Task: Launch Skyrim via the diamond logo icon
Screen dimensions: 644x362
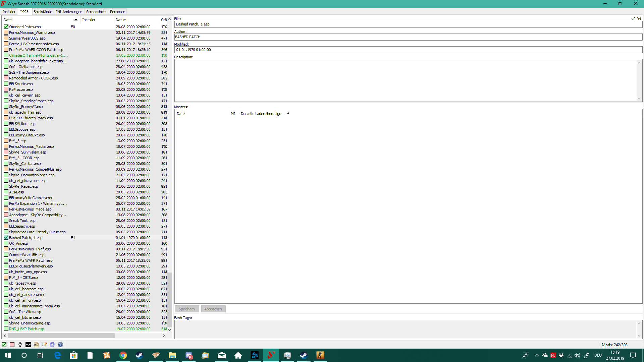Action: coord(20,345)
